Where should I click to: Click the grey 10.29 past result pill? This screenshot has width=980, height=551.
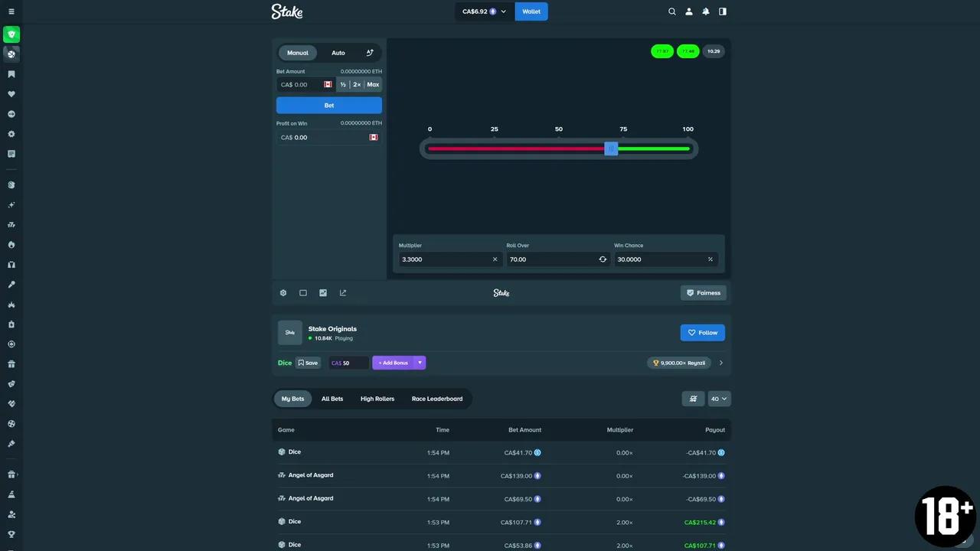tap(714, 51)
